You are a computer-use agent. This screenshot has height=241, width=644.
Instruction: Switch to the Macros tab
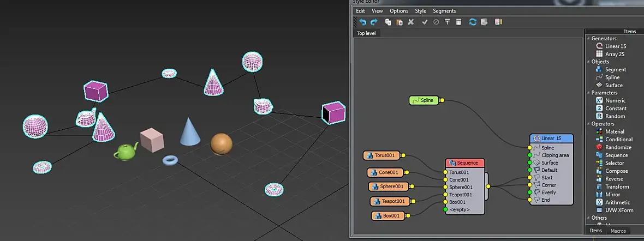618,231
